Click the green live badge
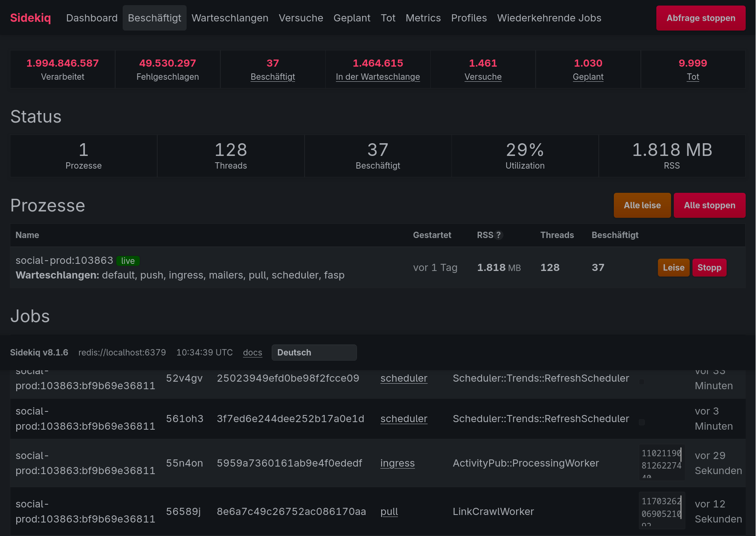This screenshot has width=756, height=536. [128, 261]
